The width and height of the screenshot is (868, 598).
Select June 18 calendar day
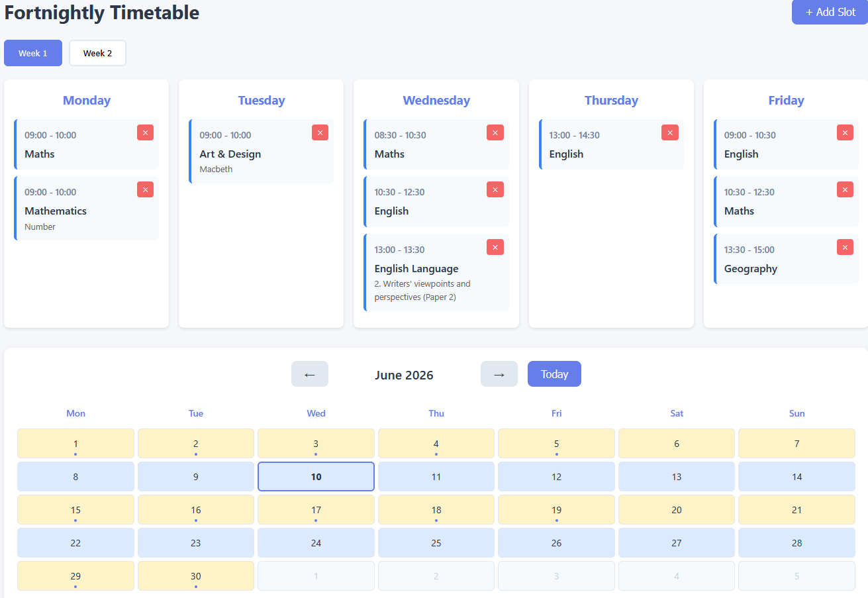(x=436, y=510)
